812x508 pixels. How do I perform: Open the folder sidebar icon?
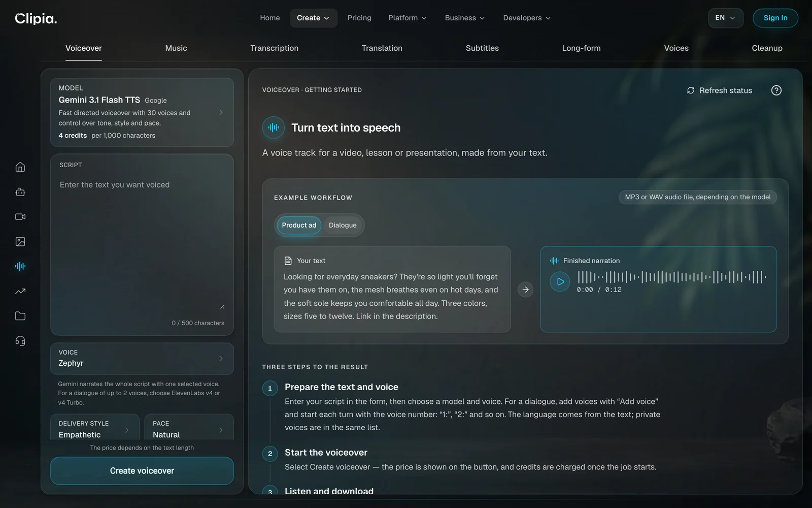(20, 316)
